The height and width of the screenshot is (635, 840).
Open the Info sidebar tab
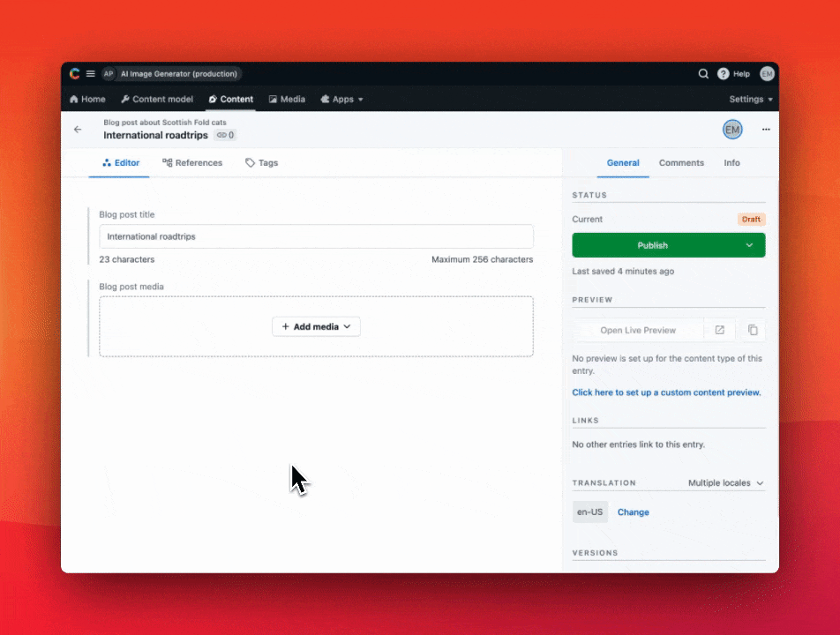click(731, 163)
